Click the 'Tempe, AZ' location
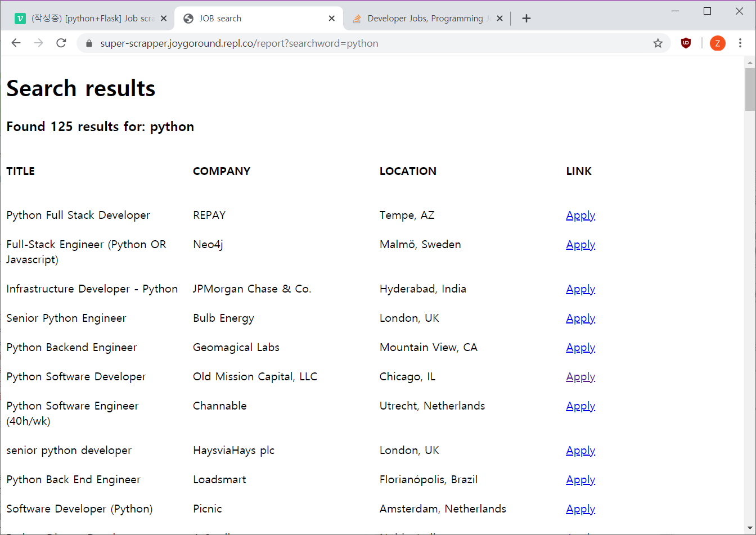 click(407, 215)
